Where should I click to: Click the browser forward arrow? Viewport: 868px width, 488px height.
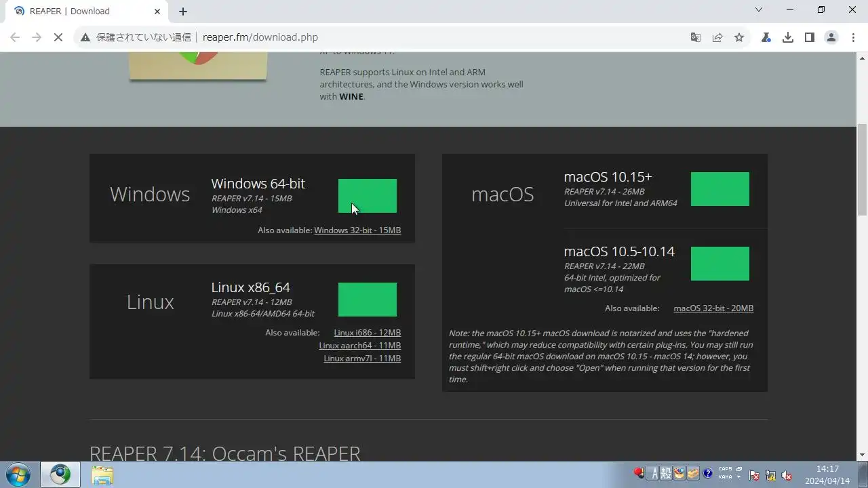click(x=37, y=37)
